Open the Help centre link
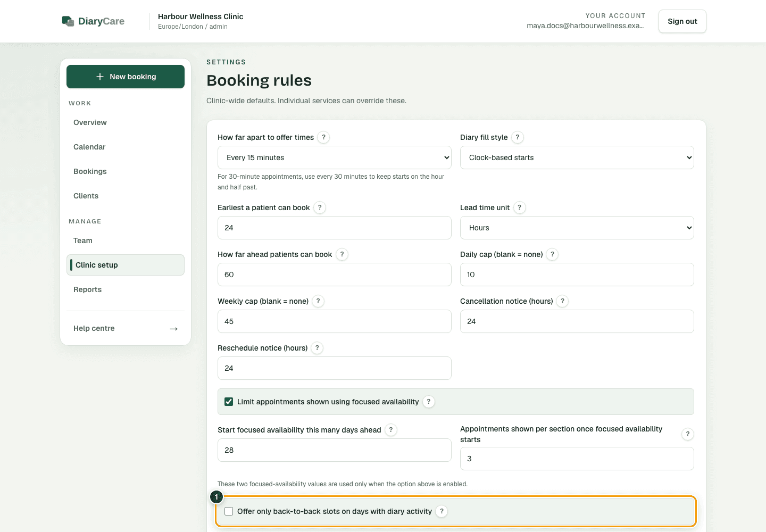This screenshot has width=766, height=532. tap(126, 328)
